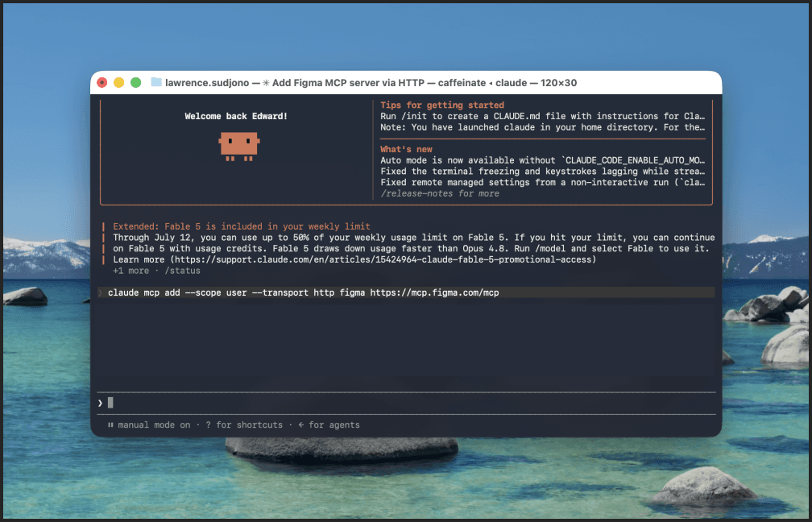Click the pause icon beside manual mode
812x522 pixels.
(x=110, y=425)
